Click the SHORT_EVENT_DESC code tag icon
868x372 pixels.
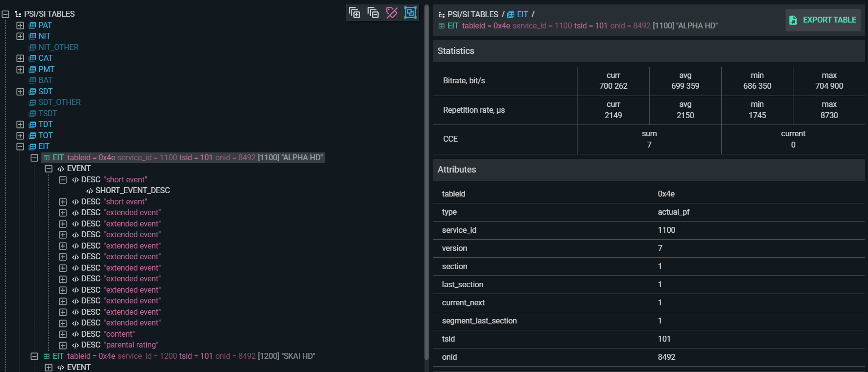(x=90, y=191)
